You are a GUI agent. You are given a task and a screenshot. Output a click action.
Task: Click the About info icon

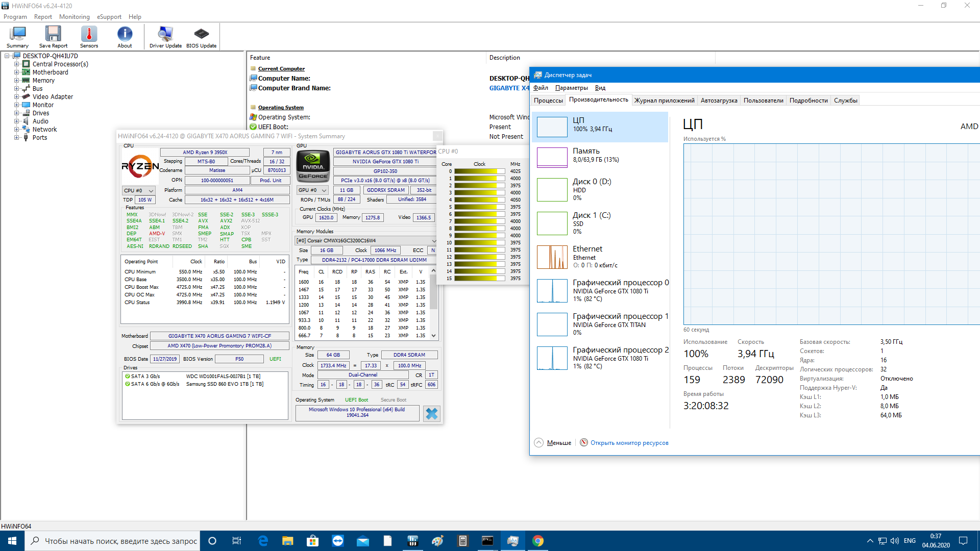[x=125, y=37]
